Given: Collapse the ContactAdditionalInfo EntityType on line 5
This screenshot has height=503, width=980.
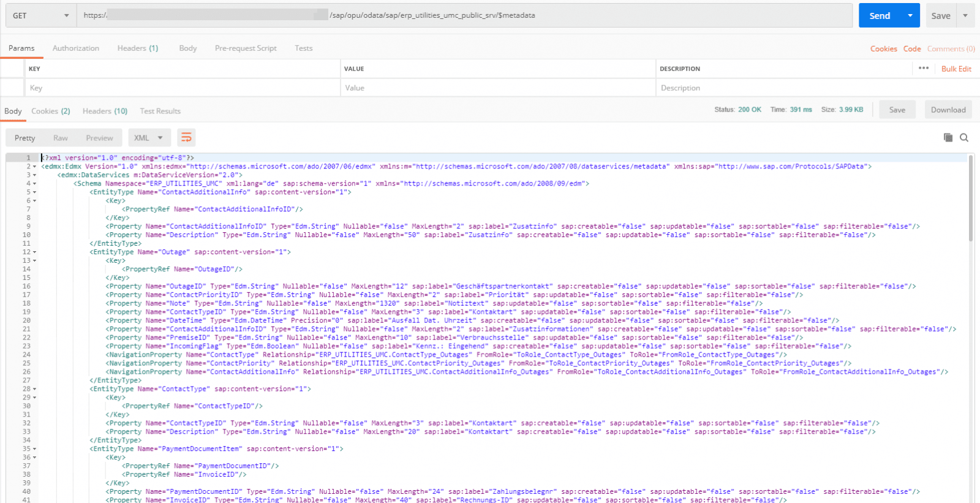Looking at the screenshot, I should coord(34,192).
